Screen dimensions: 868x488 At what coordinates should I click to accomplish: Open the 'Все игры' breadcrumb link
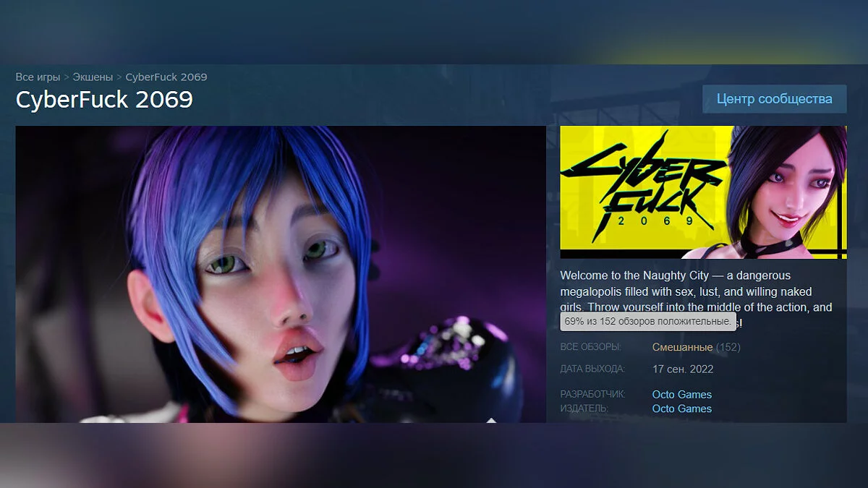tap(38, 77)
